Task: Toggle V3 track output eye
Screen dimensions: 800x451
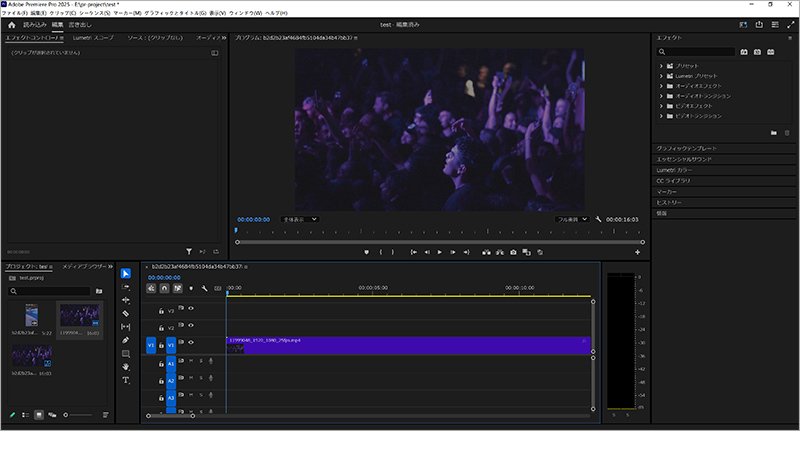Action: [191, 308]
